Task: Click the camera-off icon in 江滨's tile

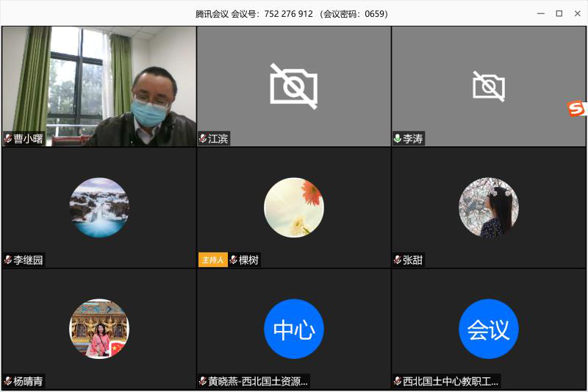Action: (294, 86)
